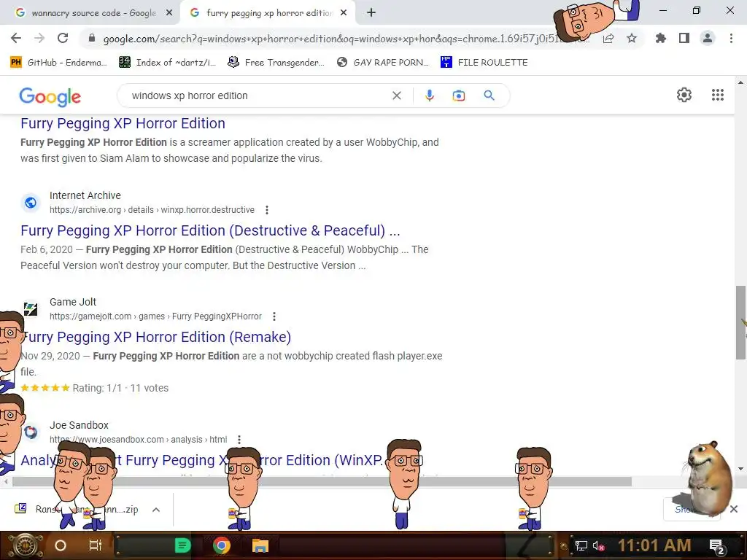Open more options for Game Jolt result
747x560 pixels.
(274, 316)
